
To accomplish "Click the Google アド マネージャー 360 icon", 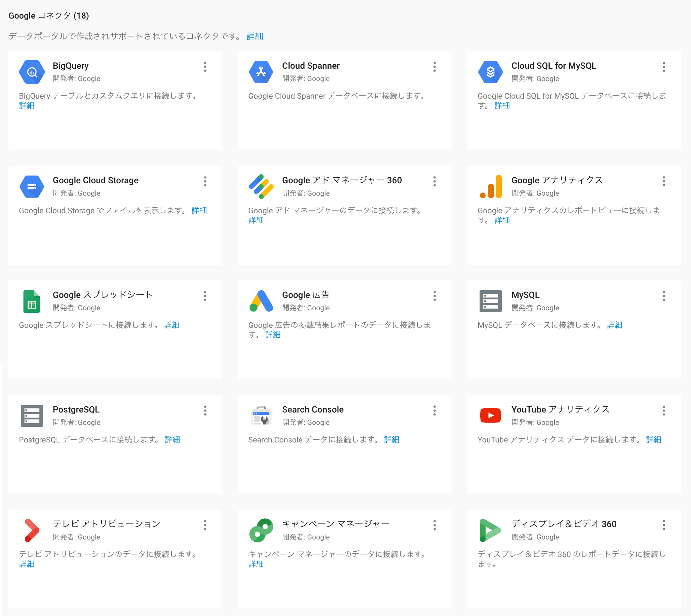I will (x=261, y=187).
